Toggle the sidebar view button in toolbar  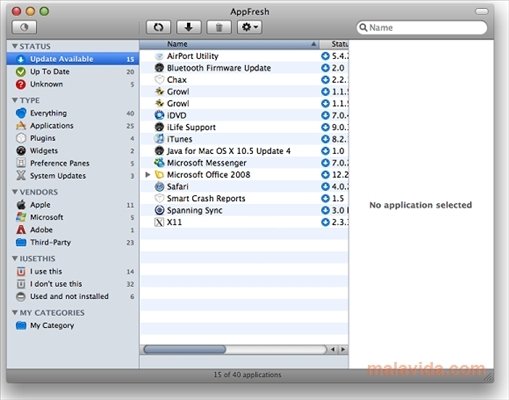pos(24,27)
